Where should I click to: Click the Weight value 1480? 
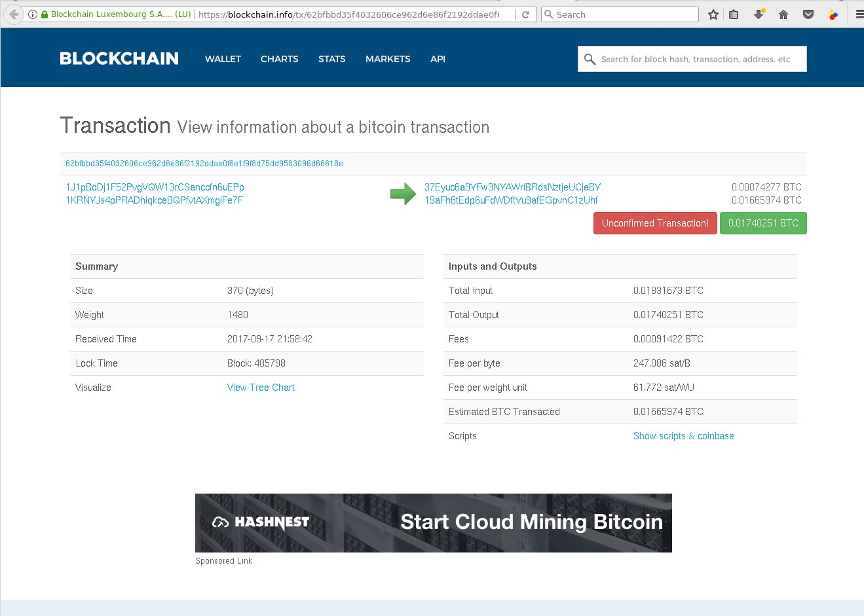pyautogui.click(x=238, y=315)
